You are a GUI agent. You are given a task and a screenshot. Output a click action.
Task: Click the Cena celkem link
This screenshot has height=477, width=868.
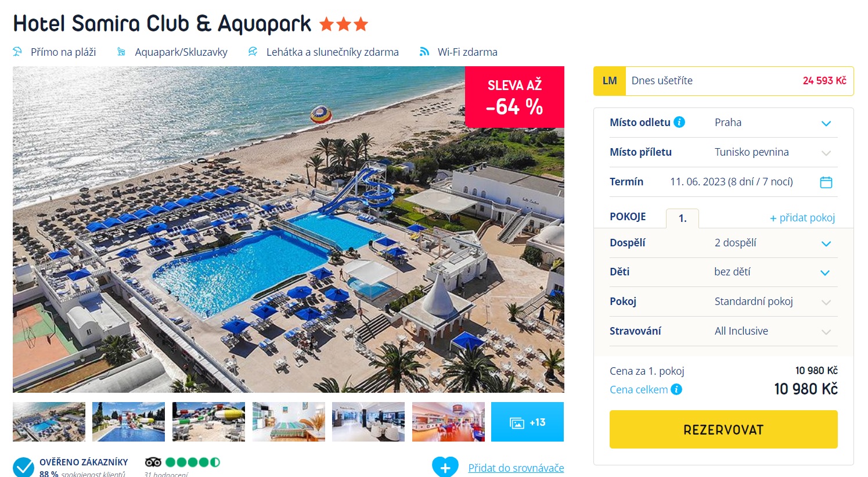coord(639,389)
